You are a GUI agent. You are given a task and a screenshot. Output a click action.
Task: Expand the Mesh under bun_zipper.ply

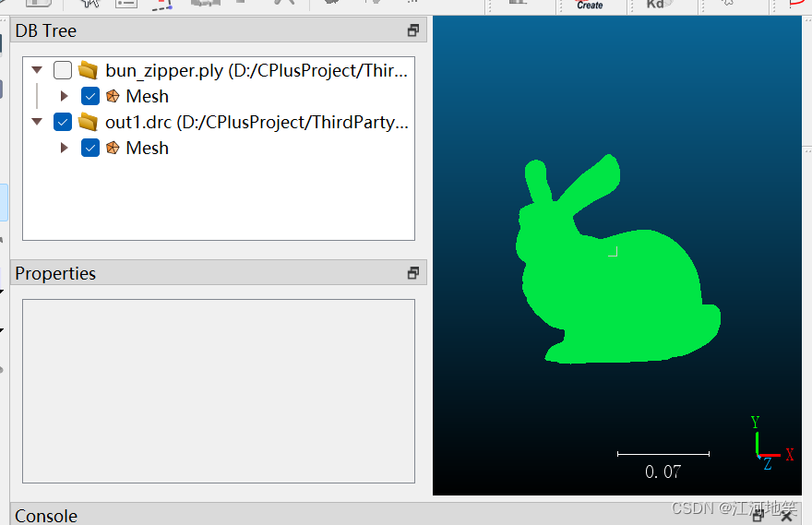click(x=65, y=96)
